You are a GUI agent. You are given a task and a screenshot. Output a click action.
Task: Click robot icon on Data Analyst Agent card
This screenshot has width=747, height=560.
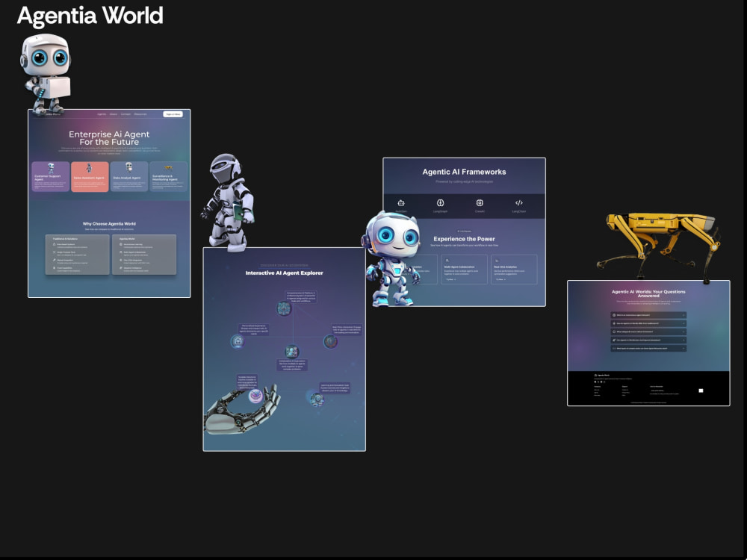pyautogui.click(x=128, y=167)
